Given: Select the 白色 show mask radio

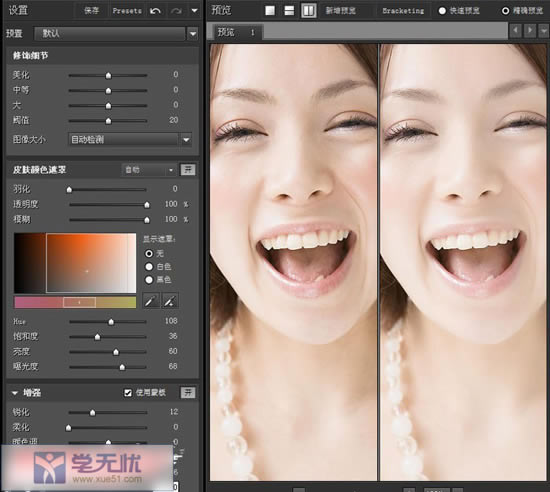Looking at the screenshot, I should 149,267.
